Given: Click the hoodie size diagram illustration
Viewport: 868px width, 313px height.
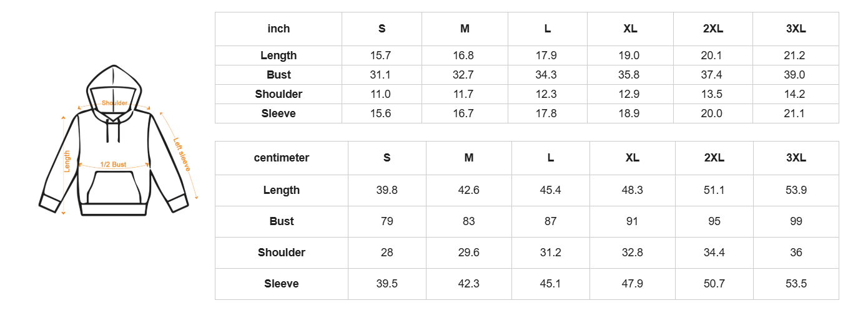Looking at the screenshot, I should tap(114, 143).
